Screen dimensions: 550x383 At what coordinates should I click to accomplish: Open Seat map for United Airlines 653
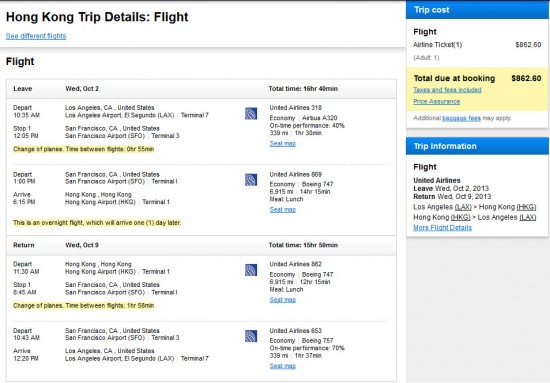(283, 366)
